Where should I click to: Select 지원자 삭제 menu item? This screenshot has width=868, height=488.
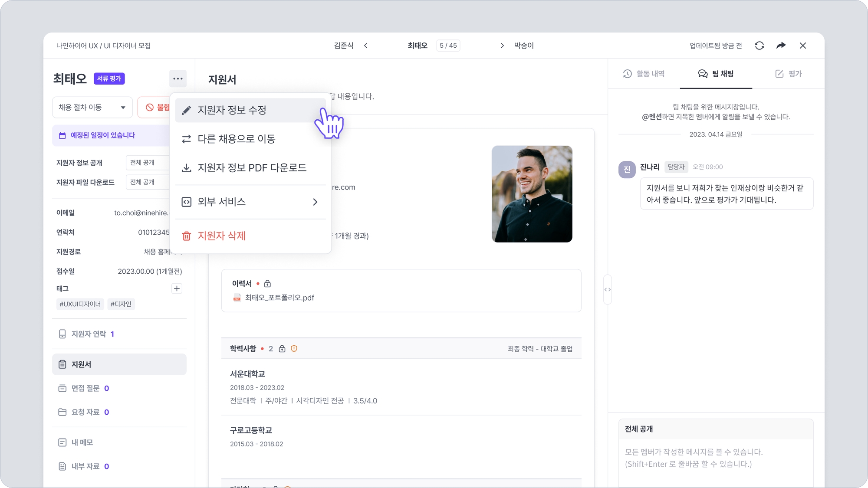[x=221, y=236]
